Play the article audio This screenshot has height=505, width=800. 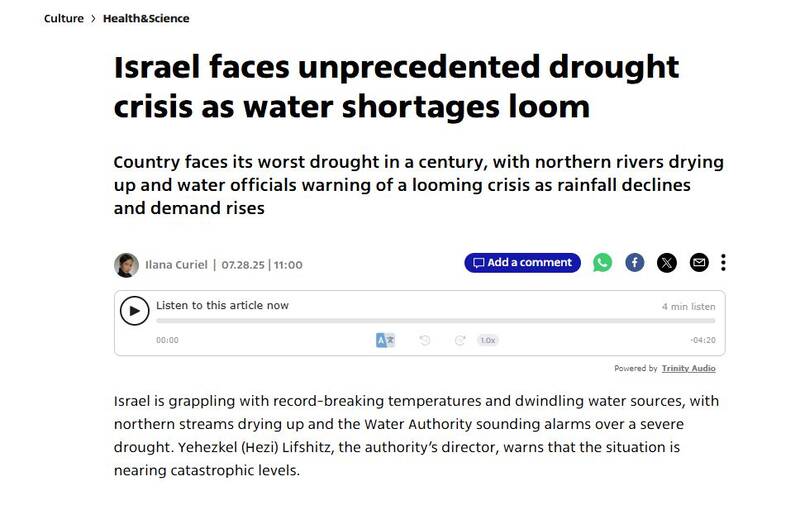pyautogui.click(x=135, y=311)
